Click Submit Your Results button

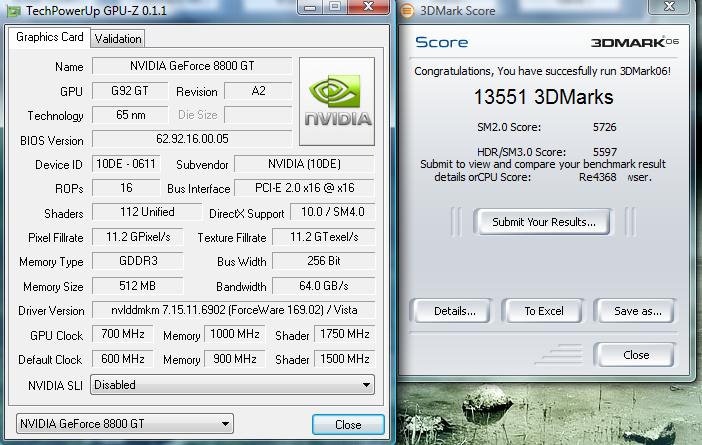coord(544,222)
